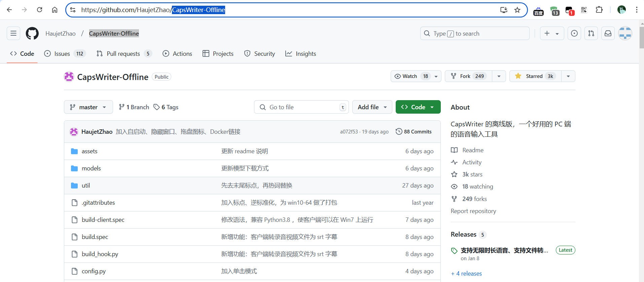Open the Baidu browser extension
644x282 pixels.
tap(538, 11)
